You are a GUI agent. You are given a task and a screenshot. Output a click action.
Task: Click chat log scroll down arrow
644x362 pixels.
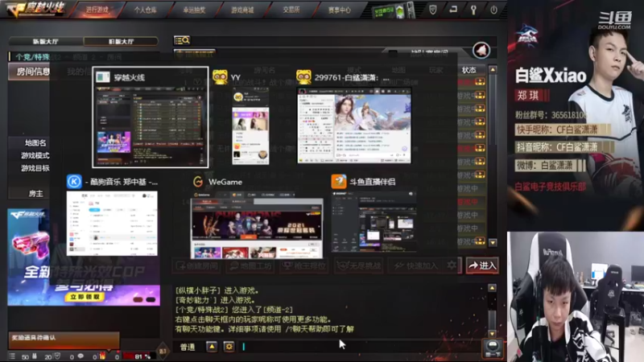pyautogui.click(x=492, y=334)
